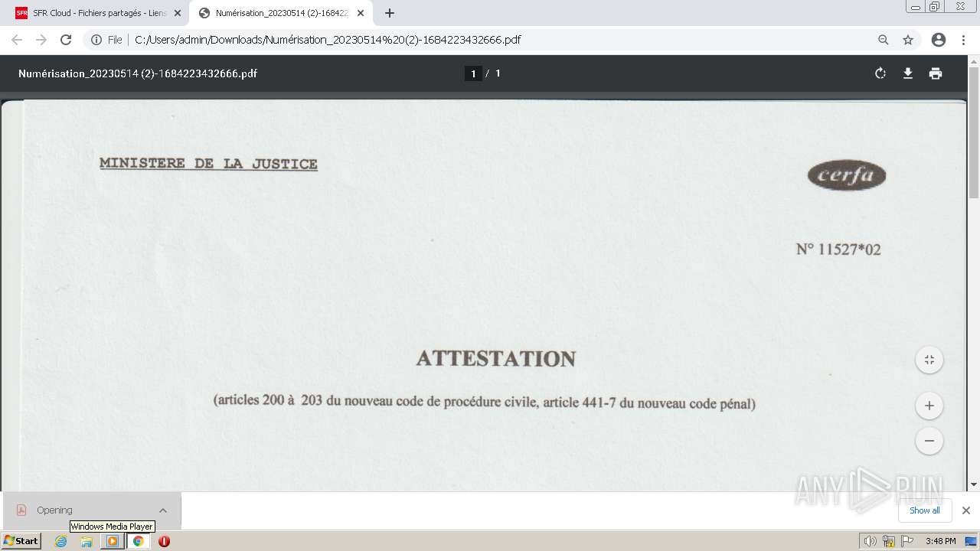980x551 pixels.
Task: Go forward in Chrome
Action: (41, 40)
